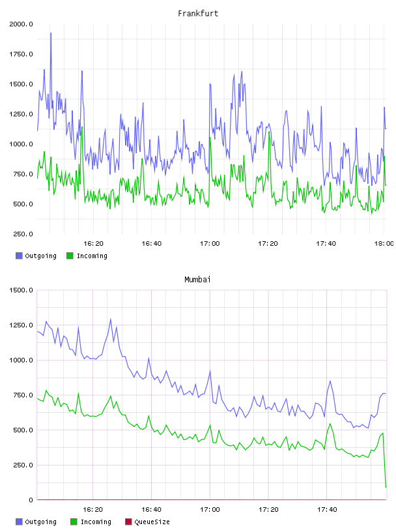Click the 17:20 time label on Frankfurt chart
Viewport: 396px width, 532px height.
(268, 244)
